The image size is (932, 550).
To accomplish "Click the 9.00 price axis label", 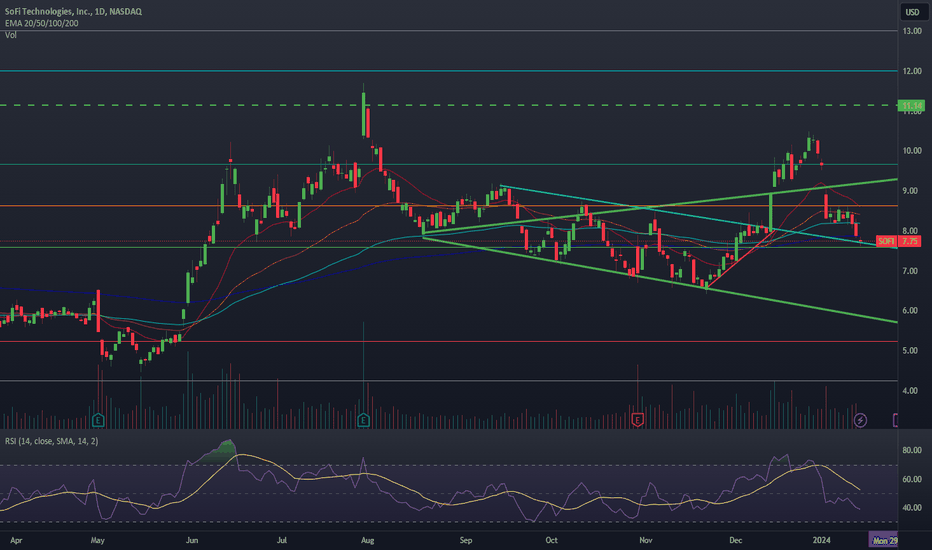I will 912,191.
